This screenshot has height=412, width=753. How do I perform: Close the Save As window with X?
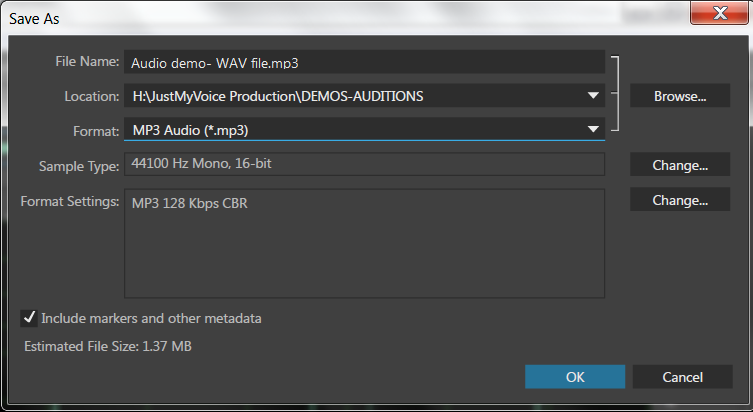tap(717, 13)
